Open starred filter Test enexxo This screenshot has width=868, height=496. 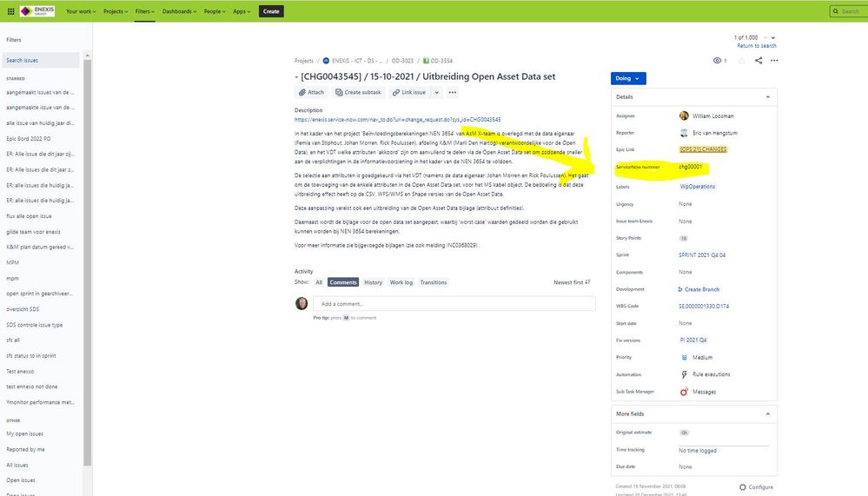coord(20,372)
